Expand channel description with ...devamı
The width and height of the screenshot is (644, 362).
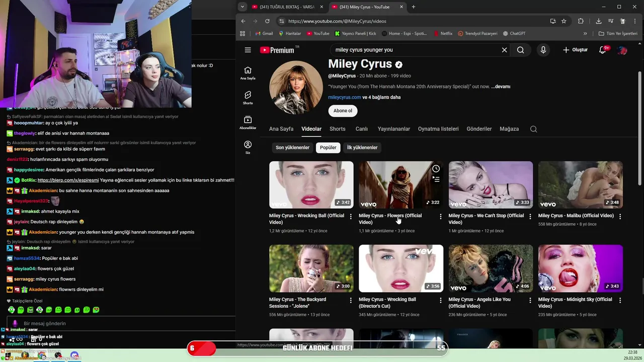coord(501,86)
